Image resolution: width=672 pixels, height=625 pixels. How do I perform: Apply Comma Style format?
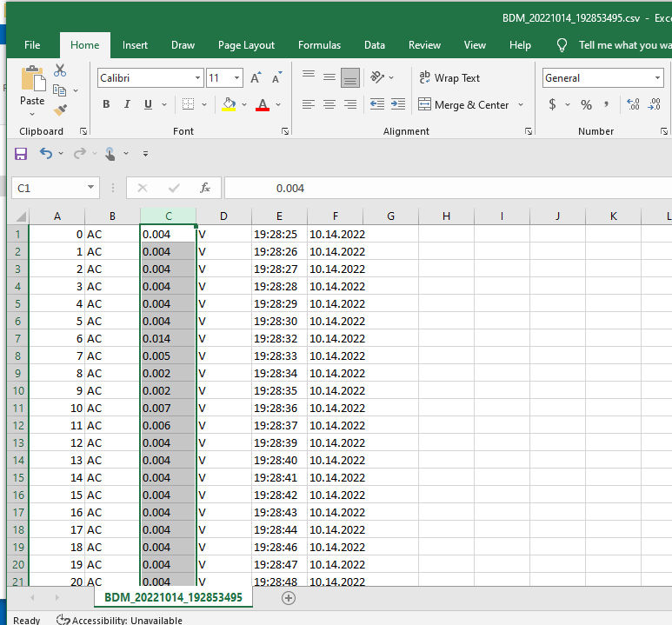coord(607,104)
